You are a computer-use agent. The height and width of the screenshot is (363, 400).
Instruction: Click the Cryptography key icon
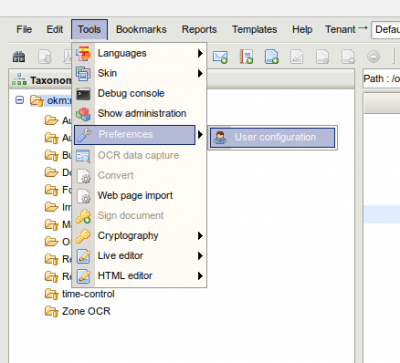(83, 236)
